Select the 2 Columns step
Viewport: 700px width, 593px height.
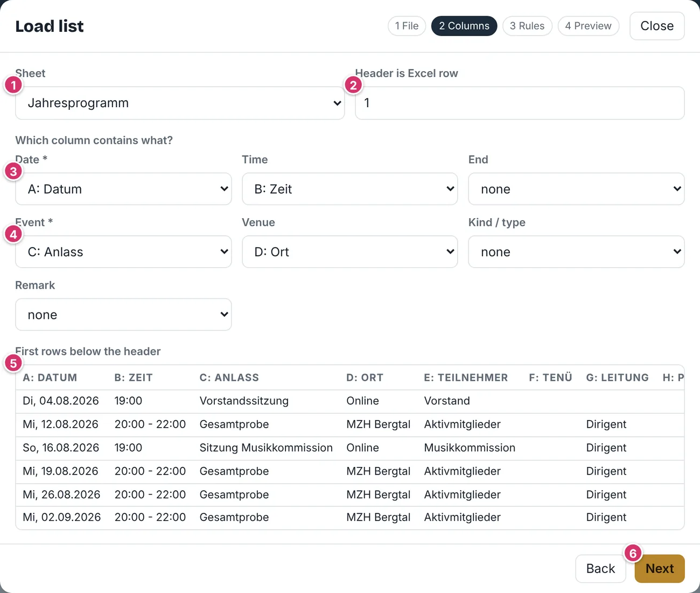pos(464,26)
